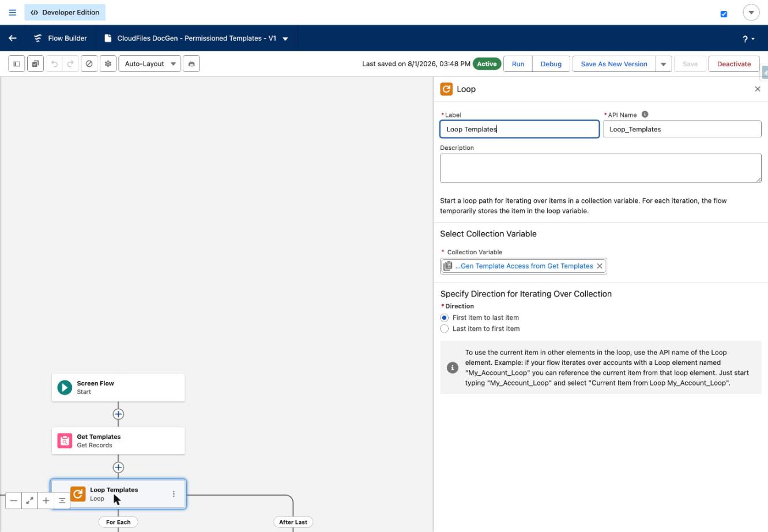Toggle the left toolbox panel icon

[17, 64]
